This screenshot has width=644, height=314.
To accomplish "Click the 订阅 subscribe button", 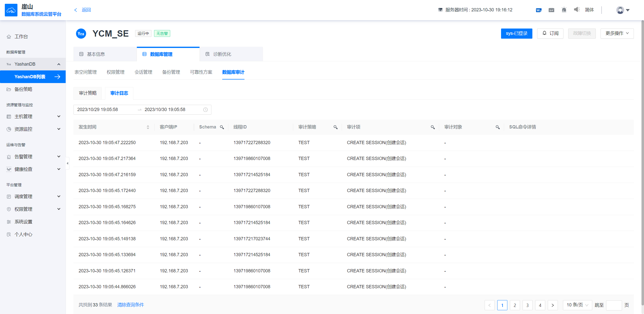I will [x=550, y=33].
